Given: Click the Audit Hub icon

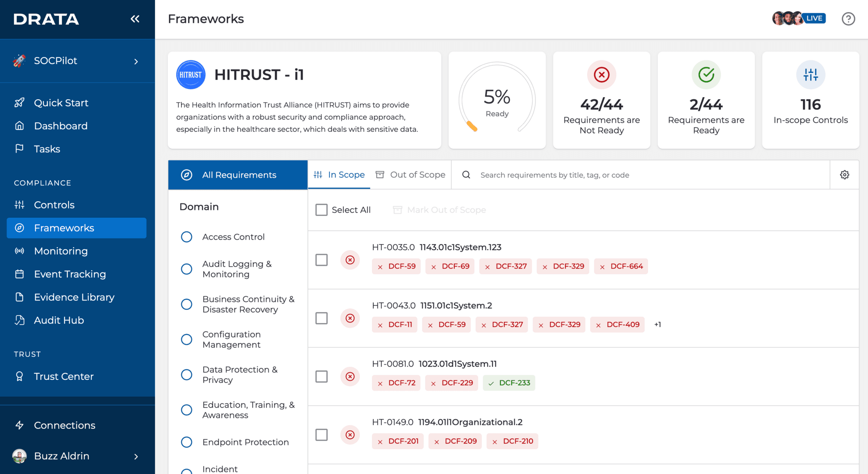Looking at the screenshot, I should 20,320.
